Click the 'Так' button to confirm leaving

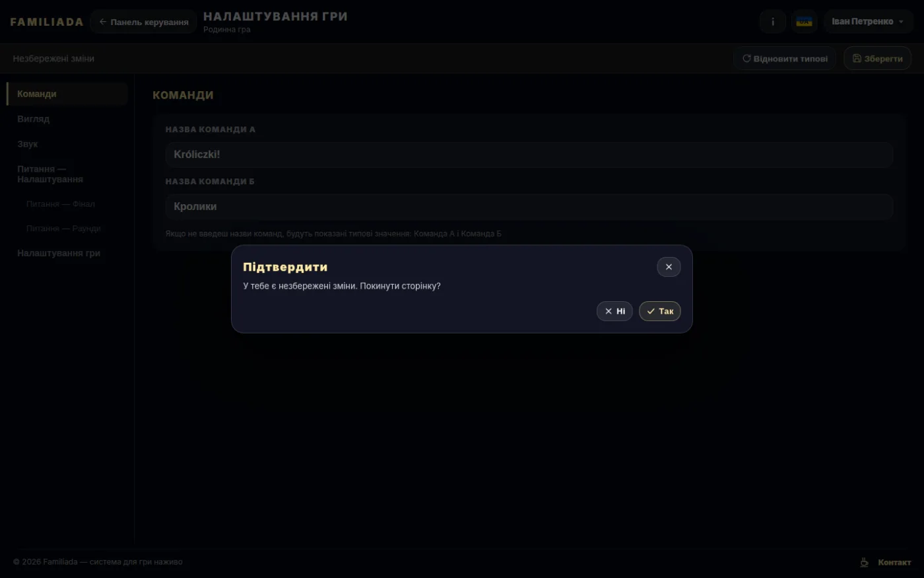point(659,311)
